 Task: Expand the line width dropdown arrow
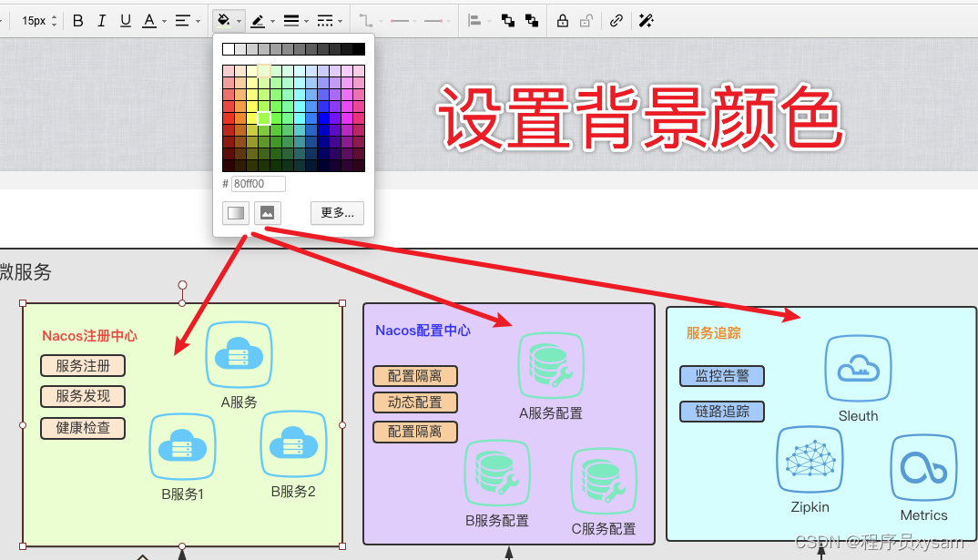[x=306, y=21]
